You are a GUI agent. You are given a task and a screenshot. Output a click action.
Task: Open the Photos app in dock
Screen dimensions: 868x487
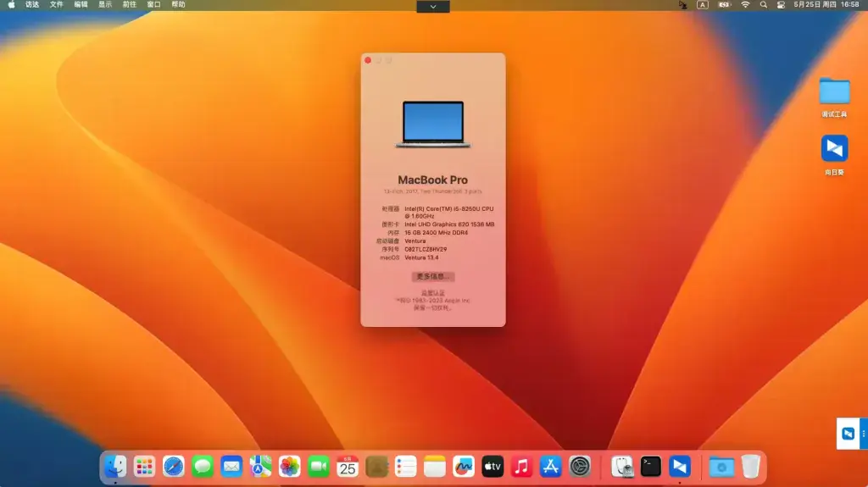289,467
